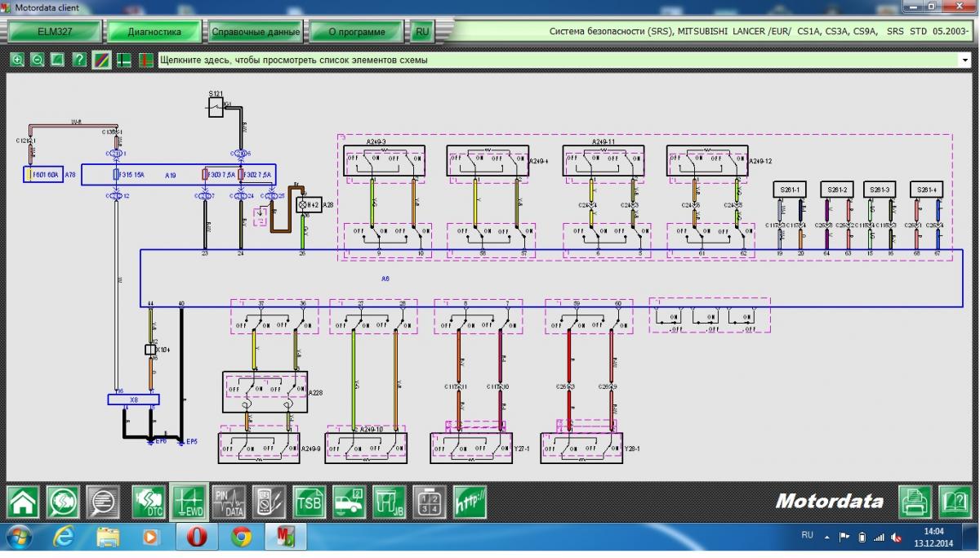This screenshot has height=558, width=980.
Task: Launch Google Chrome from the taskbar
Action: [240, 537]
